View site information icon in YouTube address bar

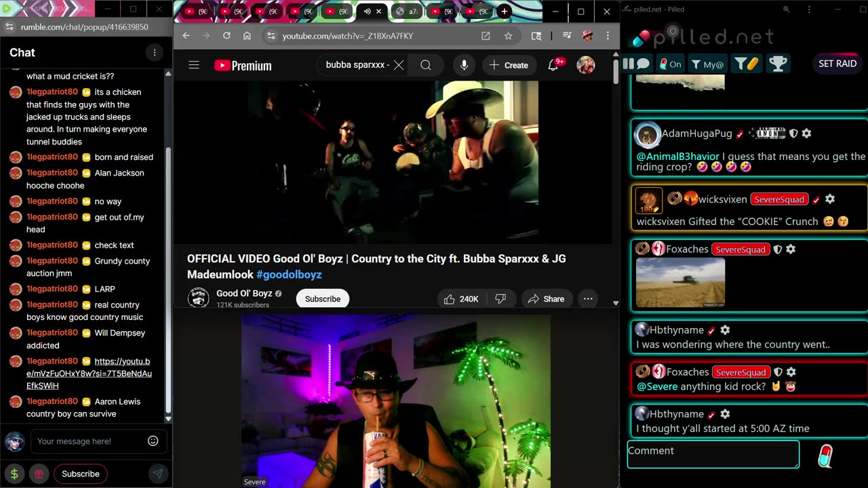[x=271, y=36]
